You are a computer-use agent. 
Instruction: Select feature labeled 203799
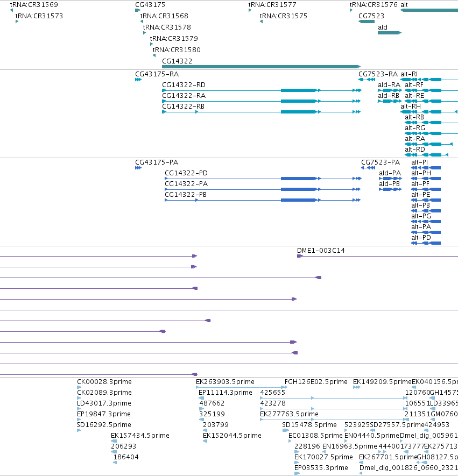[216, 425]
